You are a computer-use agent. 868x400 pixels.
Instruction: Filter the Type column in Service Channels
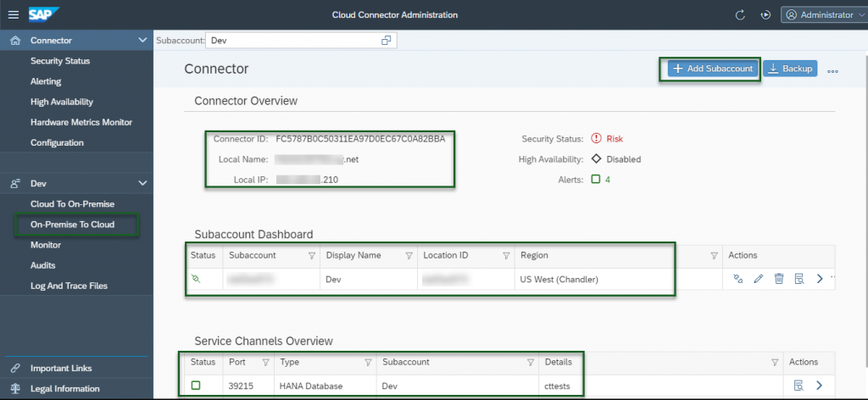click(368, 363)
